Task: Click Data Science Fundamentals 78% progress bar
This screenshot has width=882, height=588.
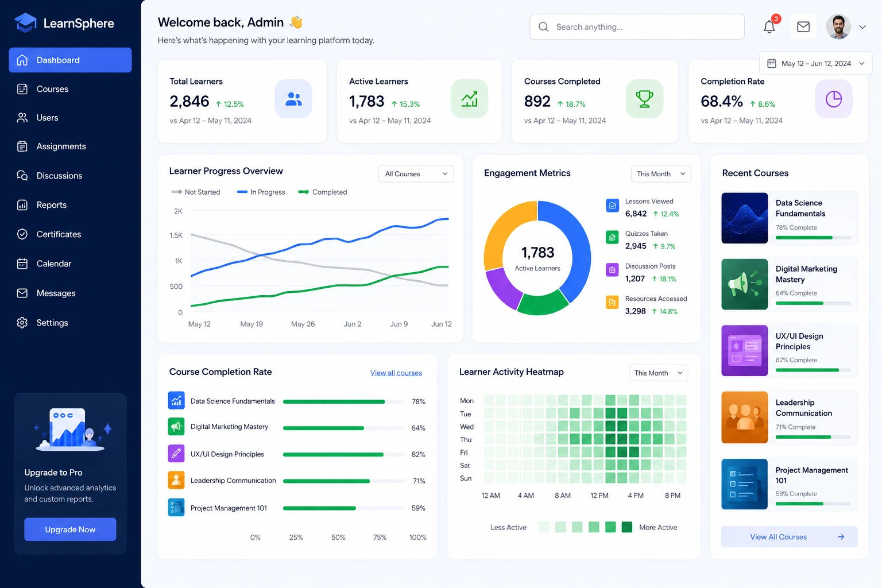Action: 343,402
